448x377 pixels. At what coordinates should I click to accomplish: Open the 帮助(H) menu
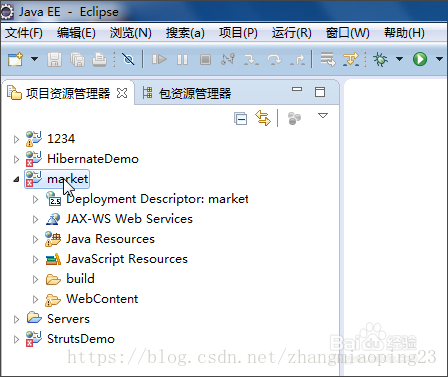404,33
